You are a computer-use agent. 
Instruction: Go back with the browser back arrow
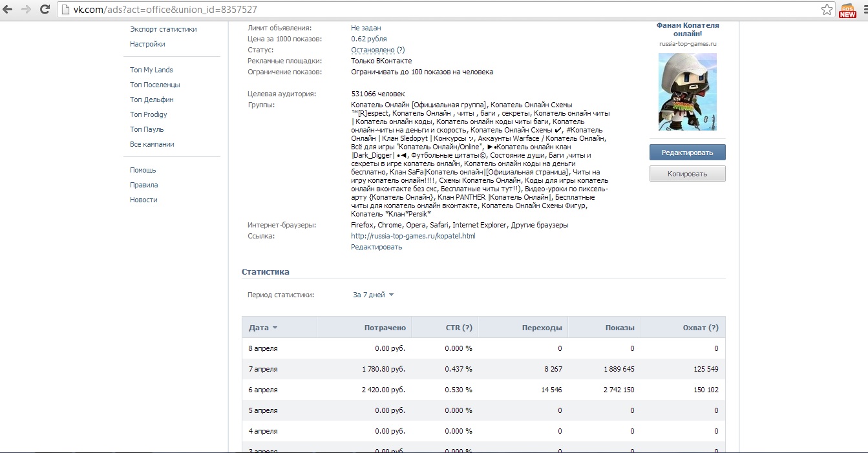tap(8, 10)
